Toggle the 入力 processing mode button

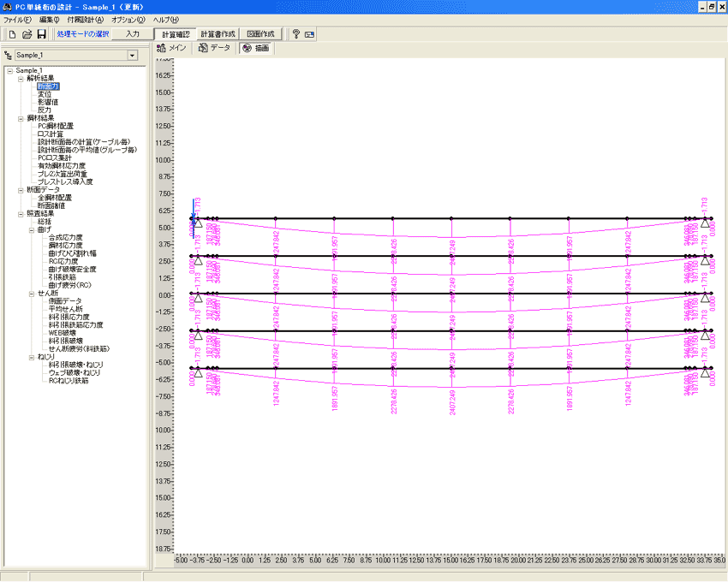(132, 34)
